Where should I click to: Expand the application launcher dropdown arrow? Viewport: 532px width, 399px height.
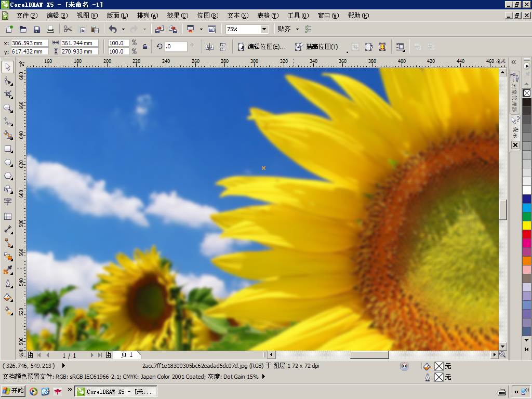pos(201,29)
